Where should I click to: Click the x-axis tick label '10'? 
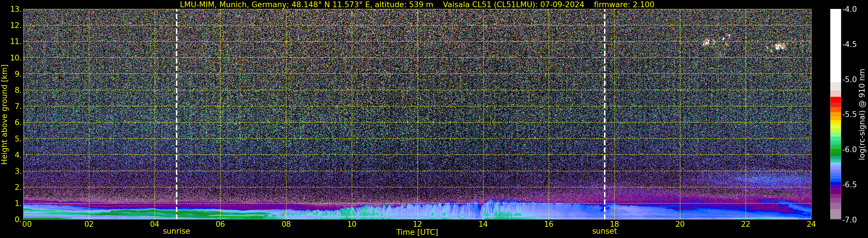point(352,224)
